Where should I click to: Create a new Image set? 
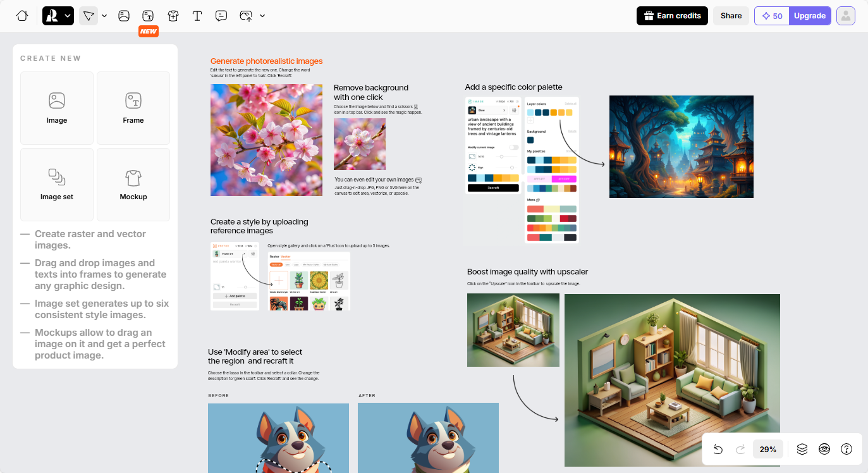[x=57, y=184]
